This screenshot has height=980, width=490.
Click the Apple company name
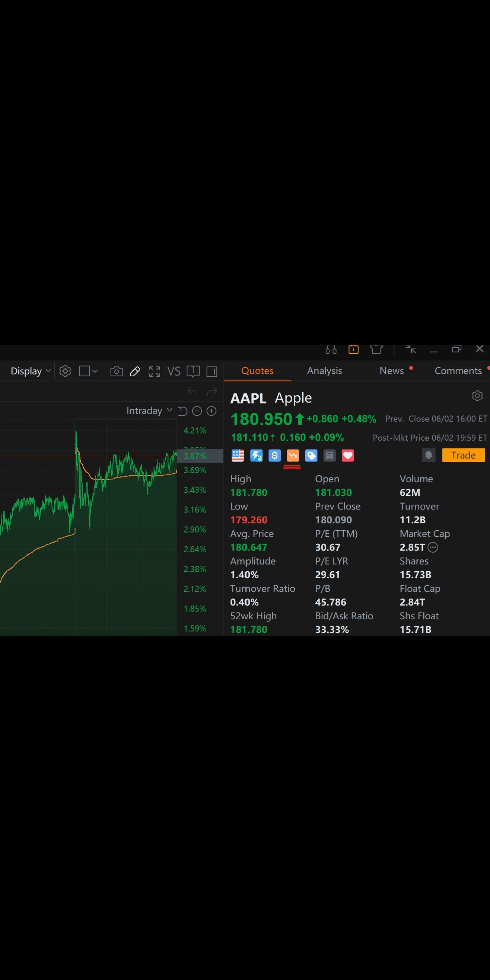(293, 398)
